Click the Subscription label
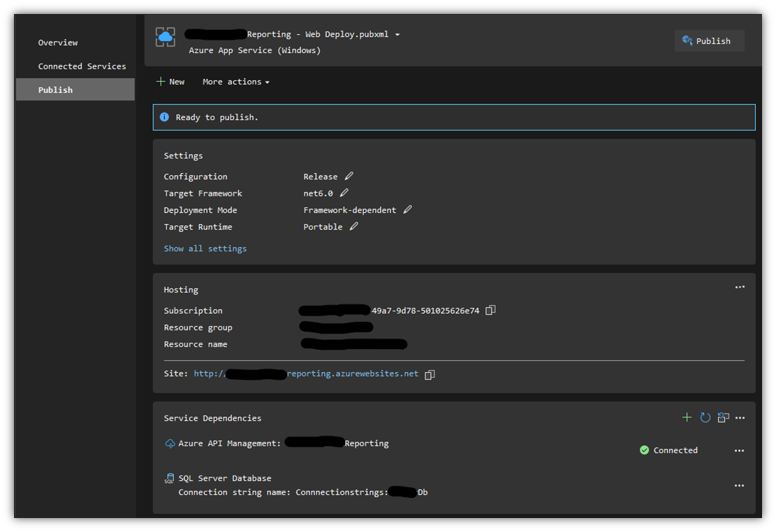The height and width of the screenshot is (532, 776). click(193, 311)
